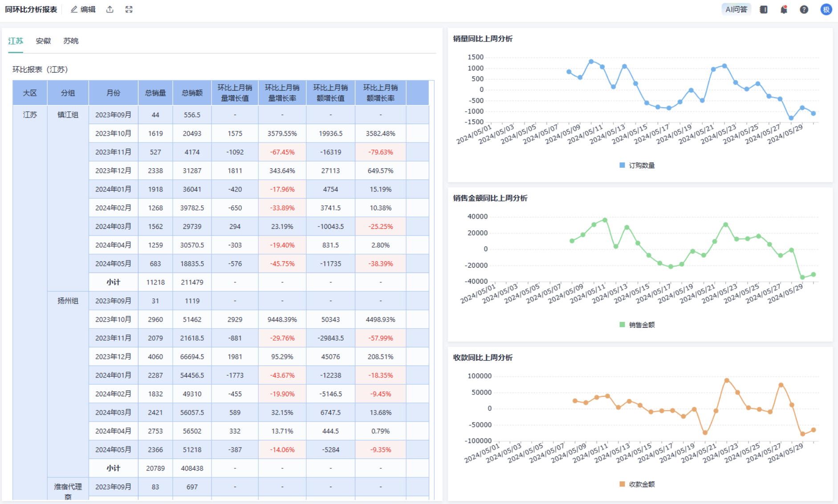The width and height of the screenshot is (838, 504).
Task: Click the red -67.45% cell
Action: (282, 152)
